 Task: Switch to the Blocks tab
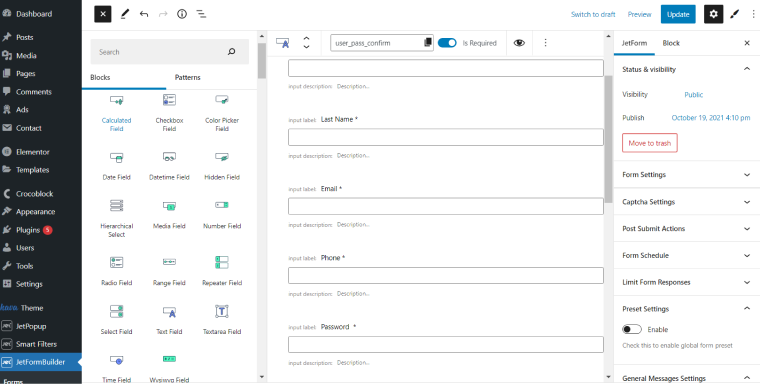[x=100, y=78]
